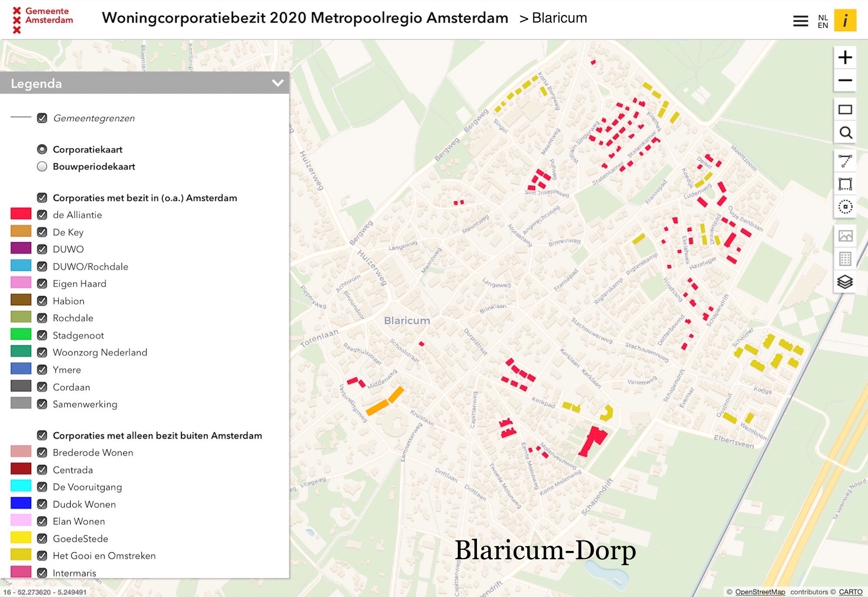Open the CARTO attribution link
The height and width of the screenshot is (597, 868).
point(850,592)
